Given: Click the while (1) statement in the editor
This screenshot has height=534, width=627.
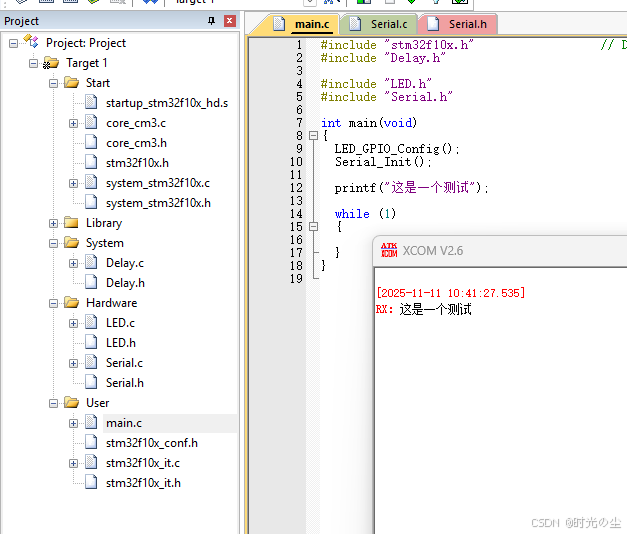Looking at the screenshot, I should (x=365, y=214).
